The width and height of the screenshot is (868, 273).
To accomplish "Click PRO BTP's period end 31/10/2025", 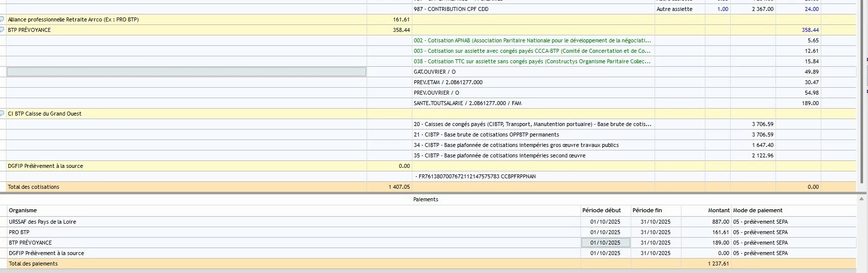I will (x=655, y=232).
